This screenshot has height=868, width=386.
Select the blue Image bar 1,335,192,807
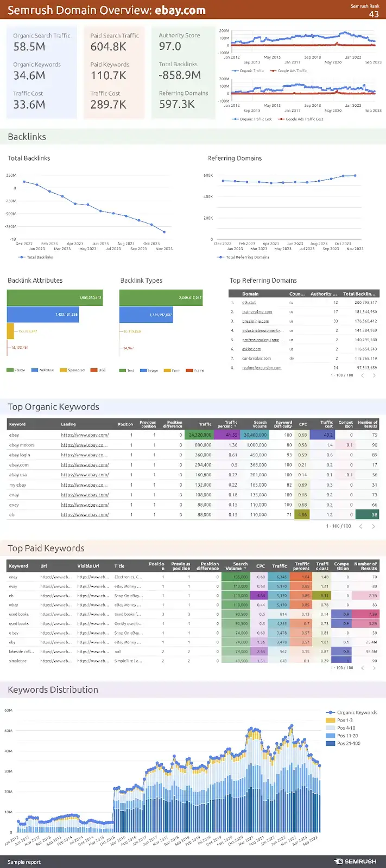pyautogui.click(x=146, y=314)
